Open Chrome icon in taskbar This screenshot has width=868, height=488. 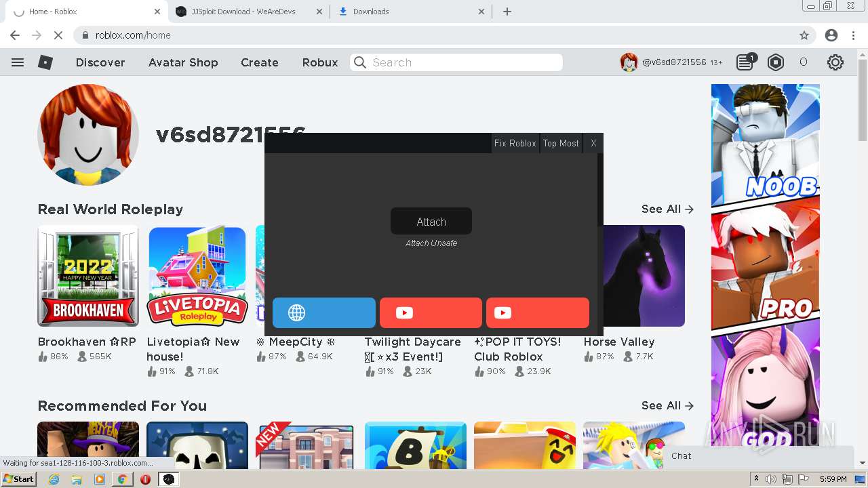point(122,479)
